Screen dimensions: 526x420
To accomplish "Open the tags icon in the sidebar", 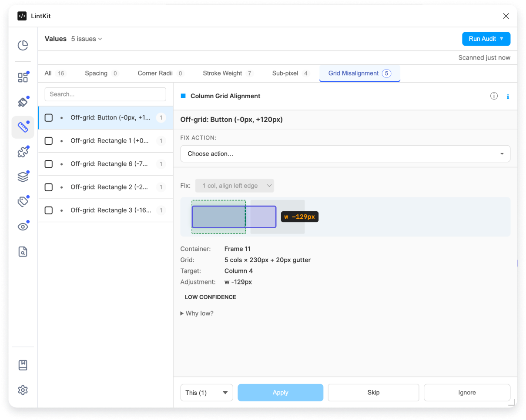I will [x=23, y=202].
